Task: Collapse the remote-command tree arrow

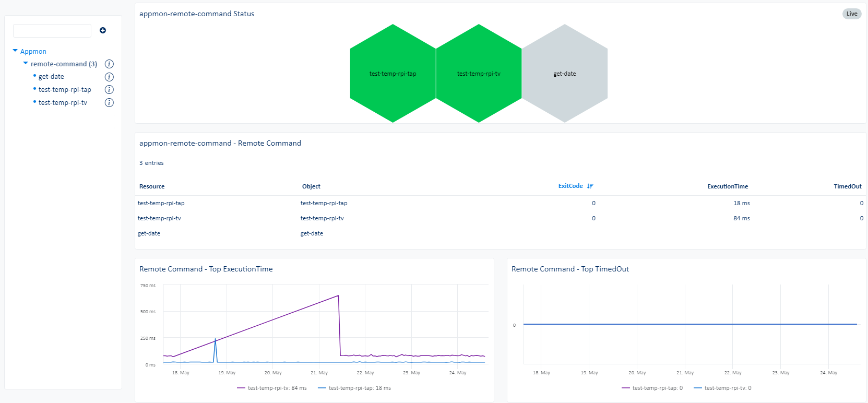Action: pos(26,64)
